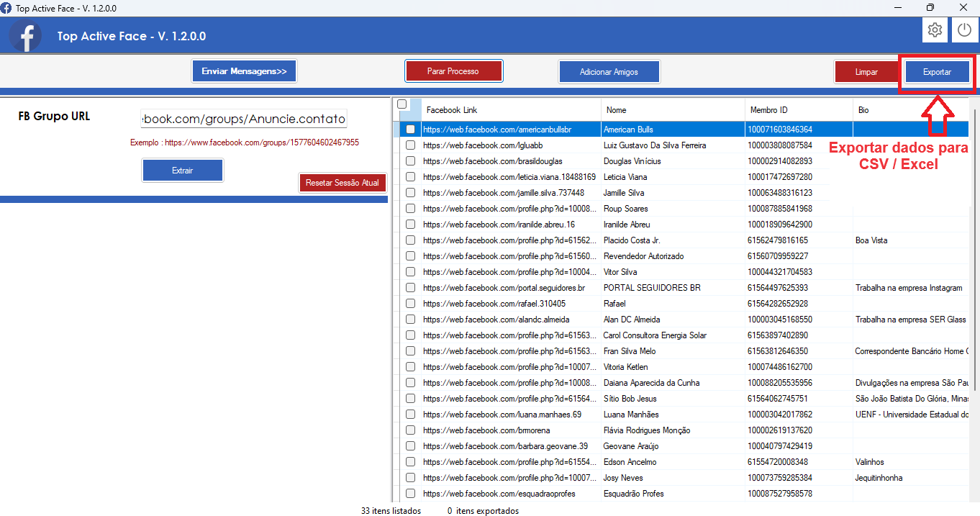Image resolution: width=980 pixels, height=516 pixels.
Task: Click member ID 61564282652928
Action: 778,304
